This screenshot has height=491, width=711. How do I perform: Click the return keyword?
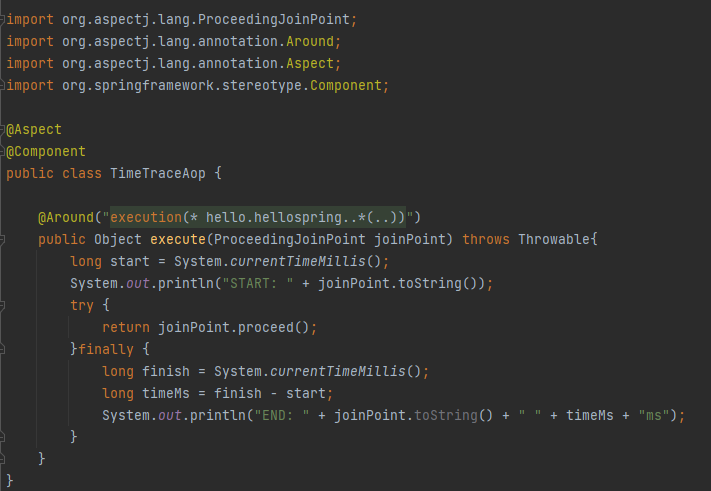[x=126, y=327]
